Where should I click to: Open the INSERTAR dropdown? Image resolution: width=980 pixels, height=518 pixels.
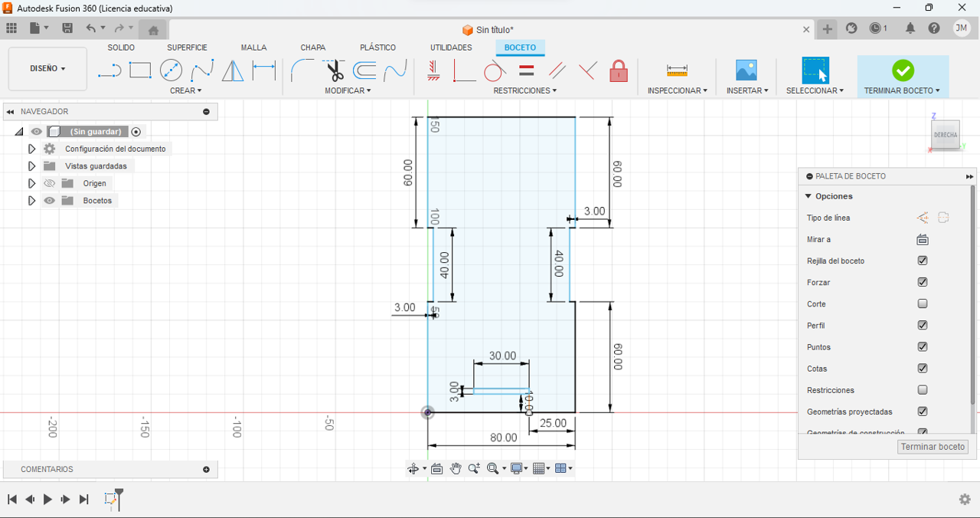(747, 90)
